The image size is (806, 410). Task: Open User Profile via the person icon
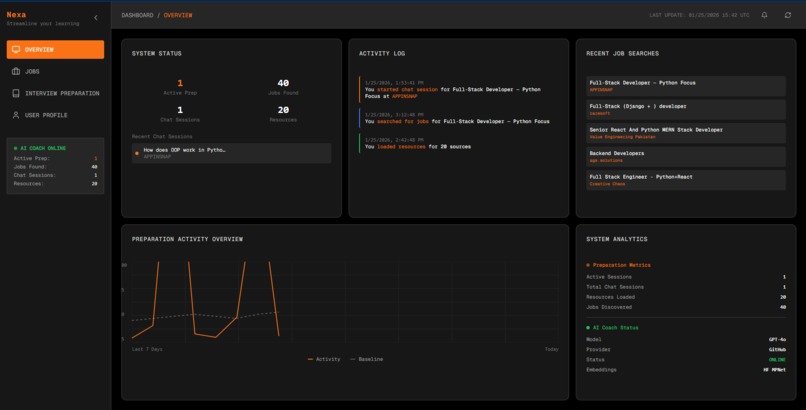point(16,115)
